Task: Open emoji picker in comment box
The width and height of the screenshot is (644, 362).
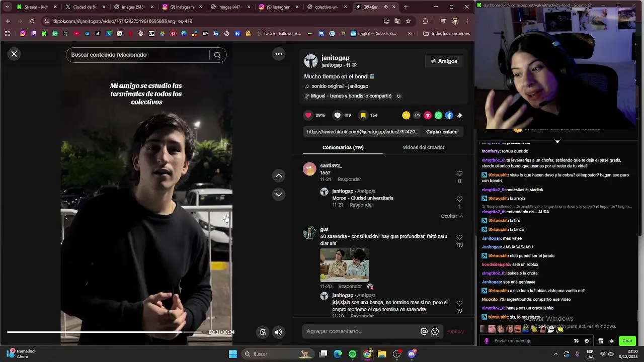Action: pyautogui.click(x=435, y=331)
